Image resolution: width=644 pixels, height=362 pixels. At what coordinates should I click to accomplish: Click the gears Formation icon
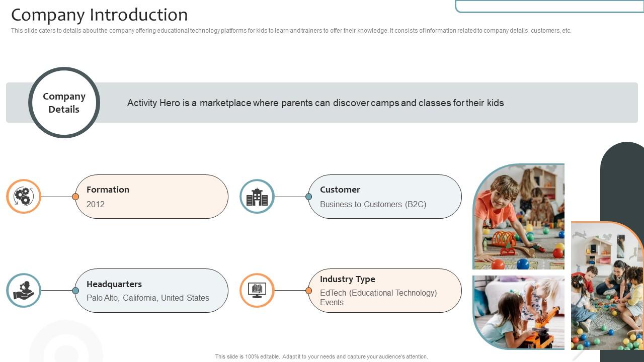coord(24,197)
